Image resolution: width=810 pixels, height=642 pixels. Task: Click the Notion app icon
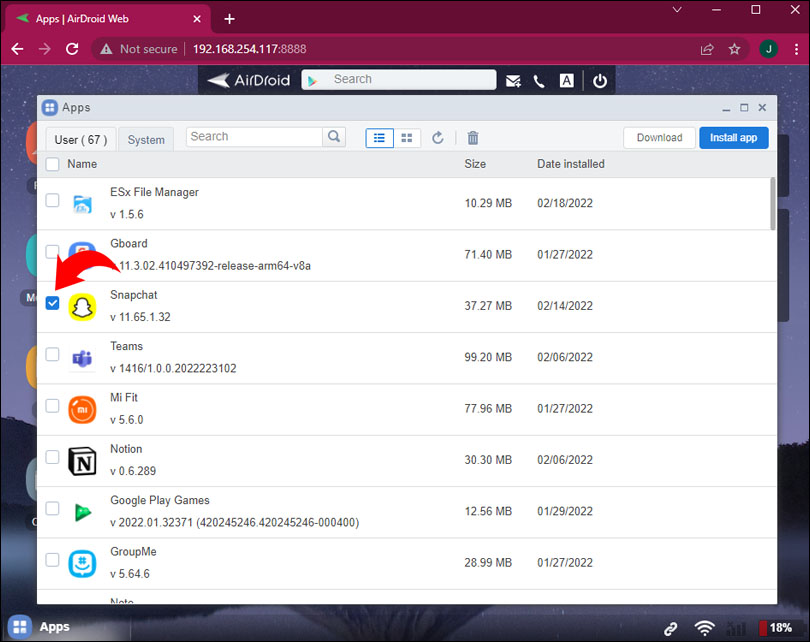coord(82,461)
